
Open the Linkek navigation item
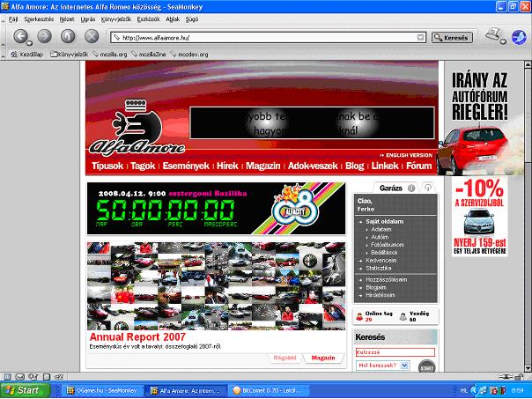(x=385, y=166)
